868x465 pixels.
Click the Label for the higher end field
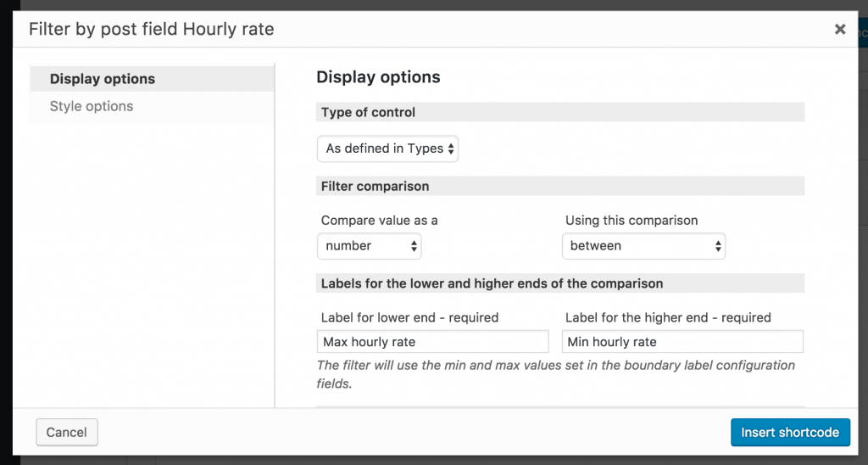pyautogui.click(x=682, y=342)
